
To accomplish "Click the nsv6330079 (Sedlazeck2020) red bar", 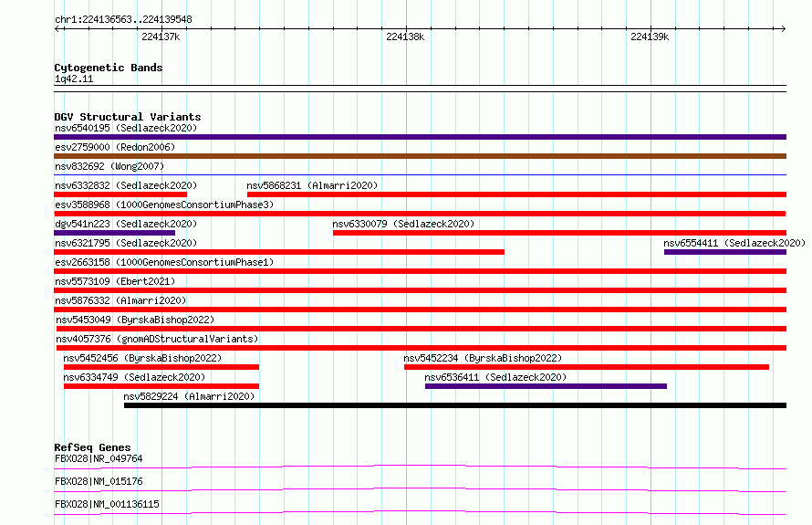I will point(560,233).
